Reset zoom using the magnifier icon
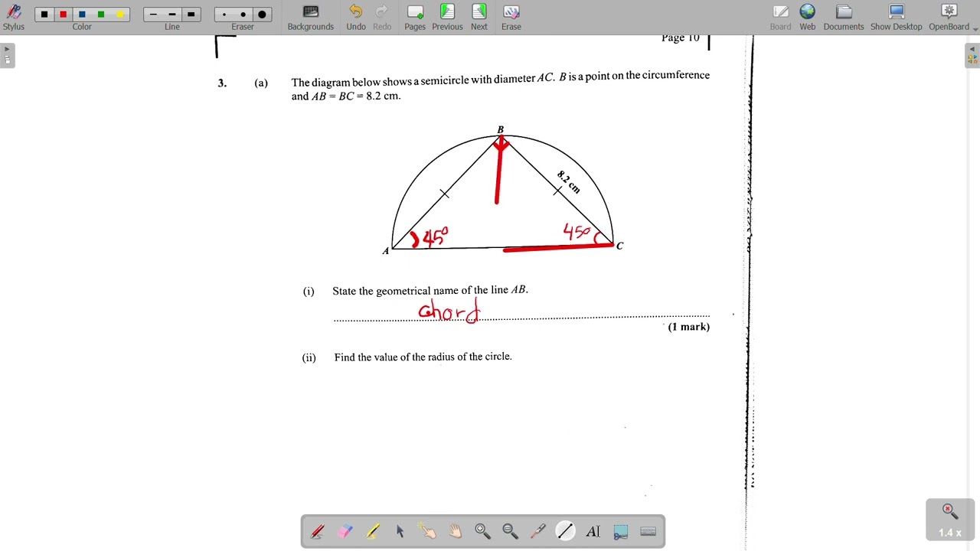980x551 pixels. 950,512
